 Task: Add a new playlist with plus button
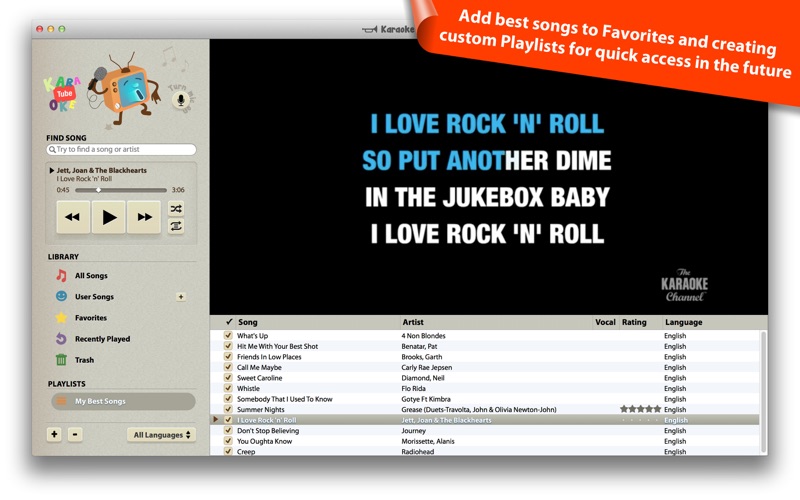click(54, 434)
